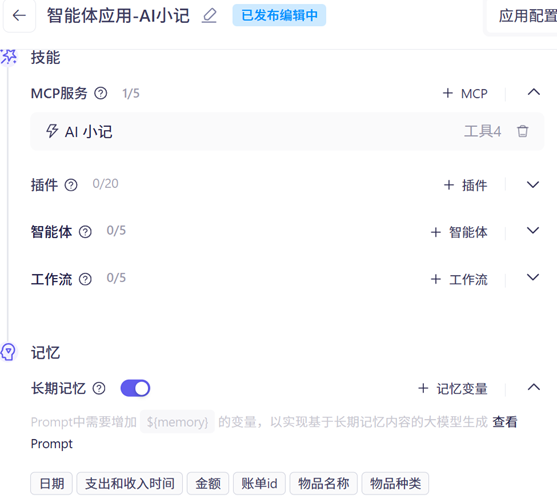
Task: Click the lightning icon of AI 小记
Action: pos(52,131)
